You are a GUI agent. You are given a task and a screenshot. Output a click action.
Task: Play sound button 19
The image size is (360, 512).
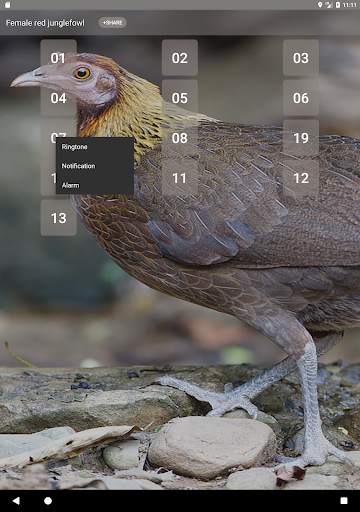pyautogui.click(x=301, y=138)
